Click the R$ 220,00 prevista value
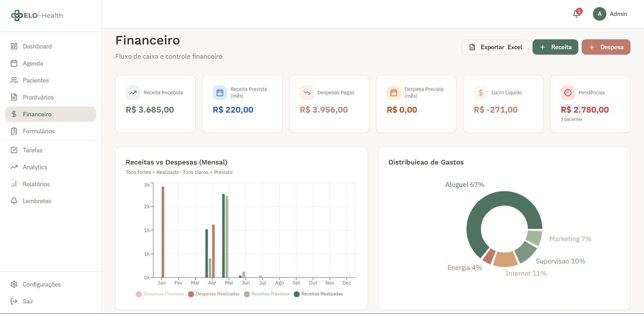The width and height of the screenshot is (644, 314). coord(233,110)
